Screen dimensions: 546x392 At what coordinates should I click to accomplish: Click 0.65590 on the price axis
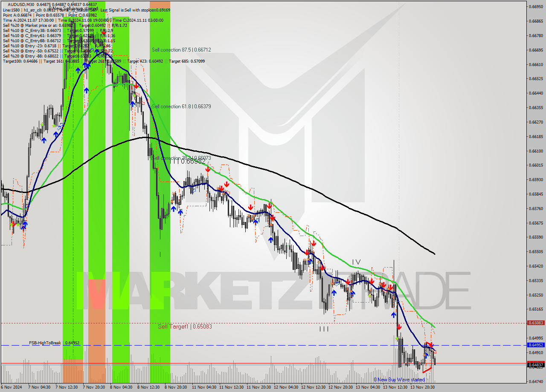[x=536, y=237]
